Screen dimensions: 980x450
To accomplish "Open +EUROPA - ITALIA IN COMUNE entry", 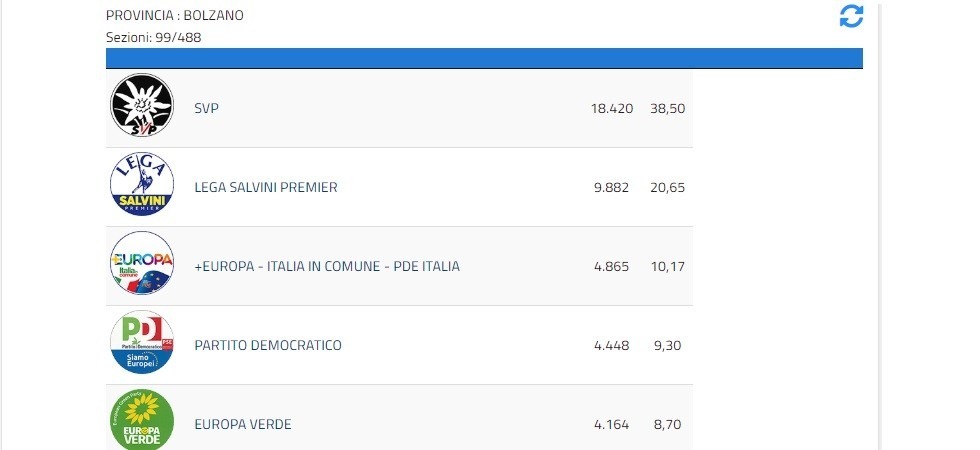I will (327, 266).
